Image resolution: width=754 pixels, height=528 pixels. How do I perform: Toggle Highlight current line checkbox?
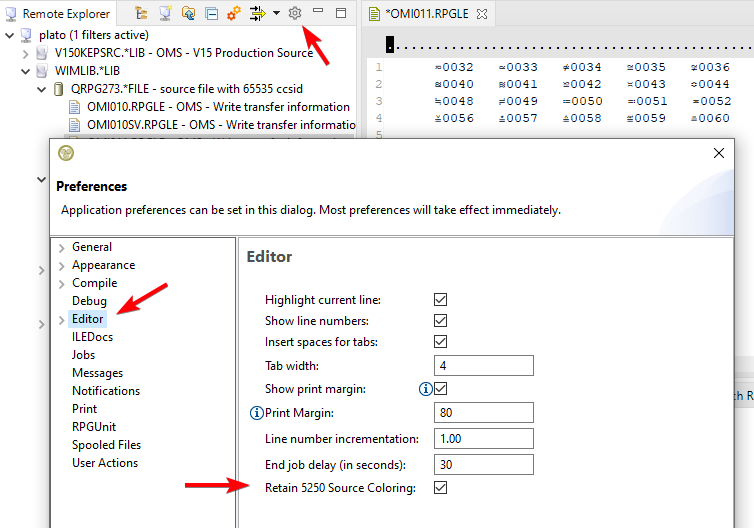[440, 300]
